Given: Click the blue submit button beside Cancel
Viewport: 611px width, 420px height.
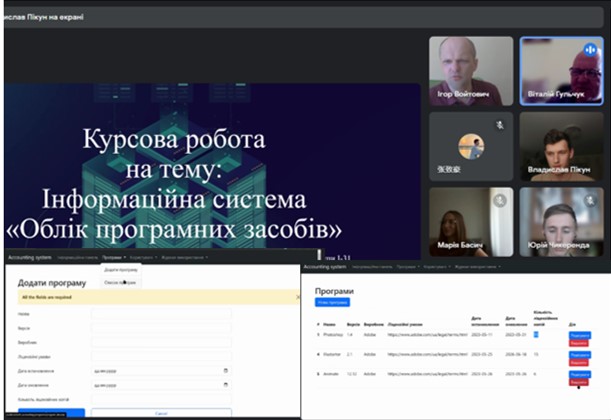Looking at the screenshot, I should 51,413.
